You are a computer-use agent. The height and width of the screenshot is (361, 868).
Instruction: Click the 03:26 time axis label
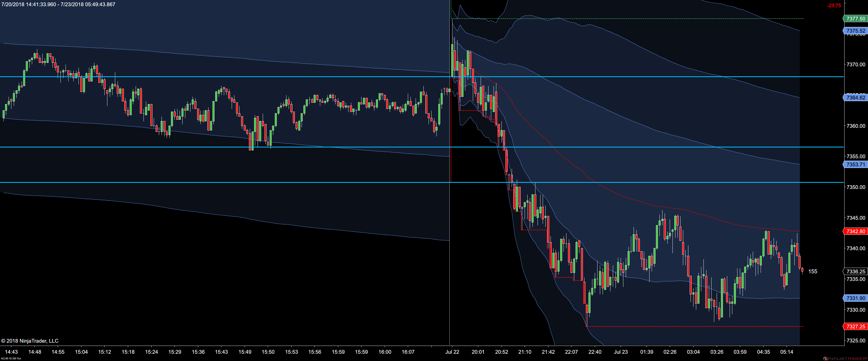(x=717, y=352)
